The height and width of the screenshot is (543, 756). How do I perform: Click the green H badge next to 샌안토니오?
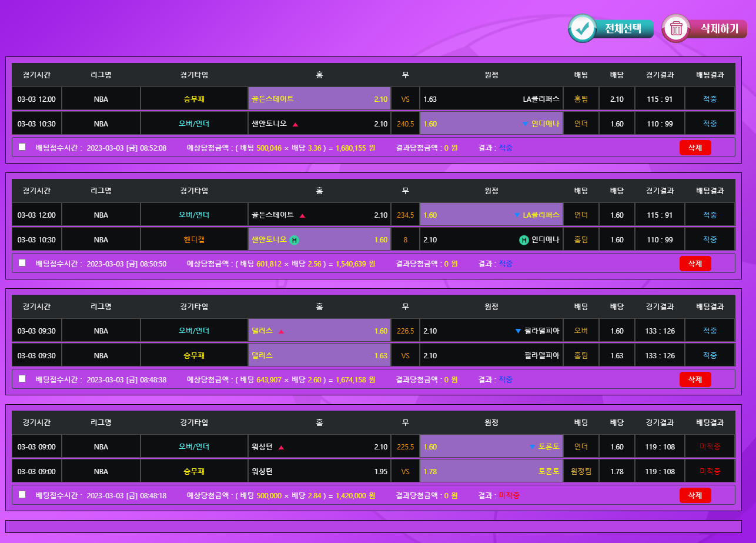[295, 240]
